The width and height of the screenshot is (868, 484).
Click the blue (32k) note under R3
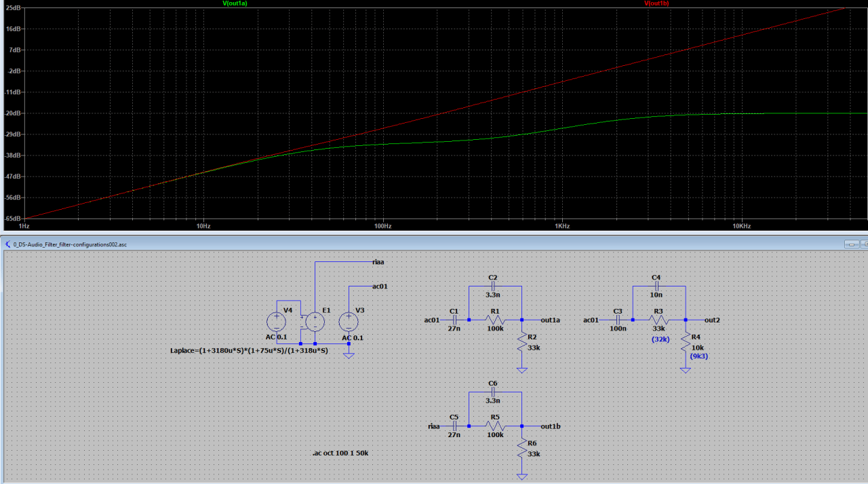tap(659, 339)
